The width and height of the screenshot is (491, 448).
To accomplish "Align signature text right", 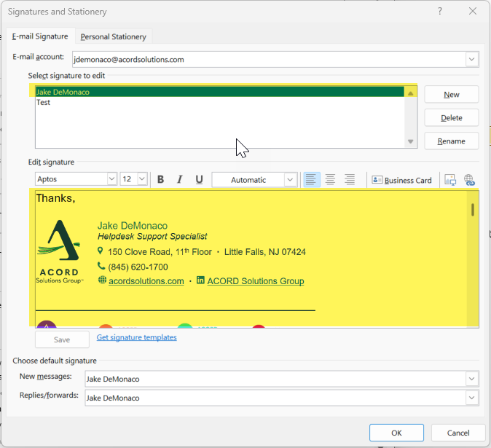I will pyautogui.click(x=350, y=180).
